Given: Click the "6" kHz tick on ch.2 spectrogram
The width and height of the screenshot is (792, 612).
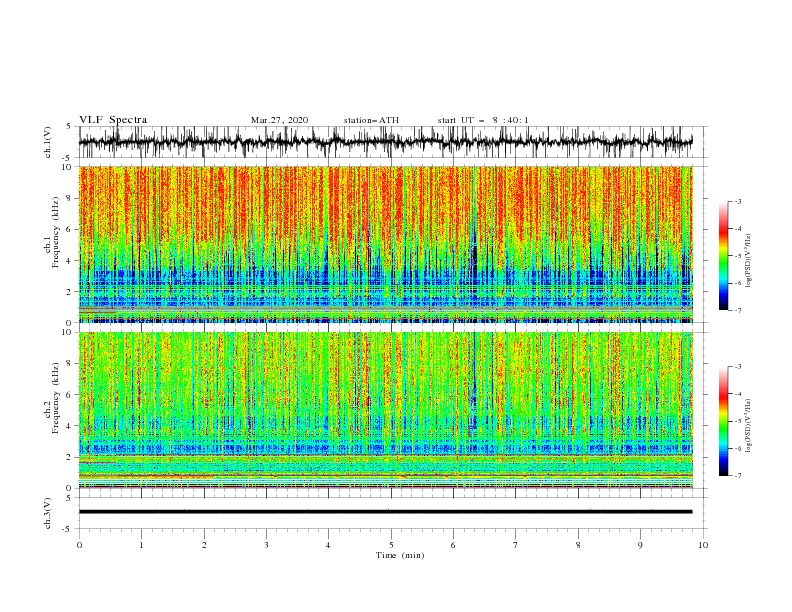Looking at the screenshot, I should [70, 395].
